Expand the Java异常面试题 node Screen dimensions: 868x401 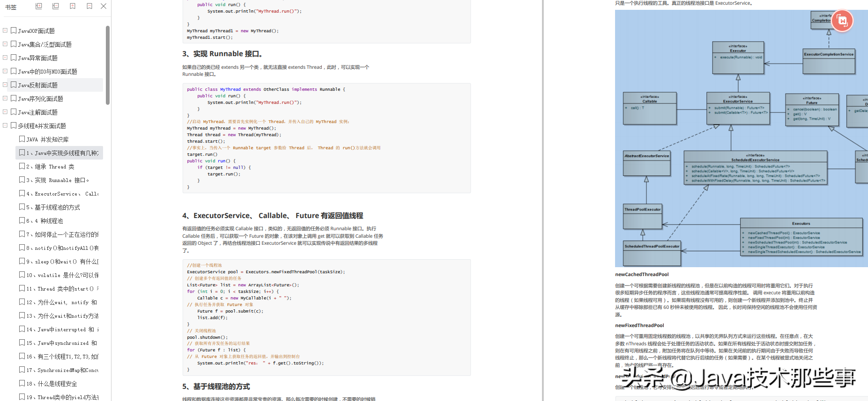point(5,58)
